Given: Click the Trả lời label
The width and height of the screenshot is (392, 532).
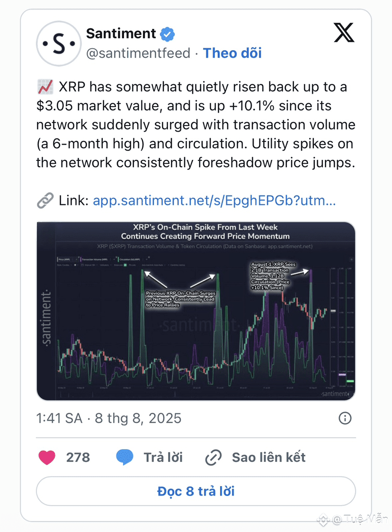Looking at the screenshot, I should 163,457.
